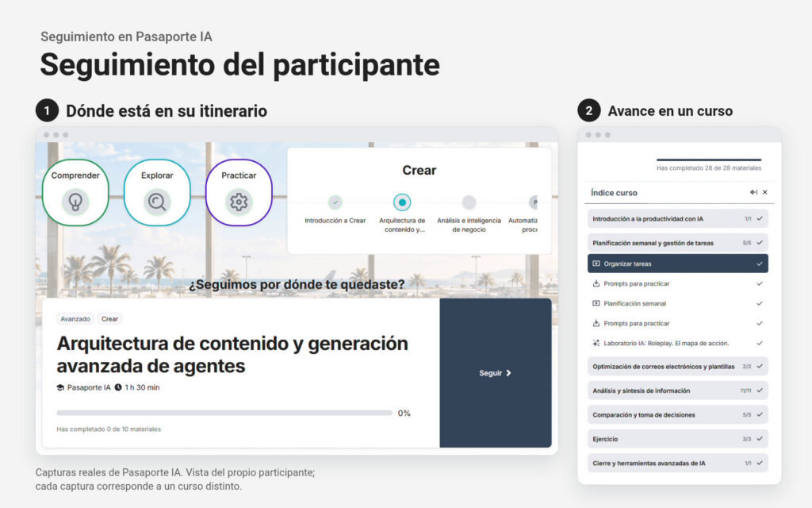Image resolution: width=812 pixels, height=508 pixels.
Task: Close the Índice curso panel
Action: tap(765, 192)
